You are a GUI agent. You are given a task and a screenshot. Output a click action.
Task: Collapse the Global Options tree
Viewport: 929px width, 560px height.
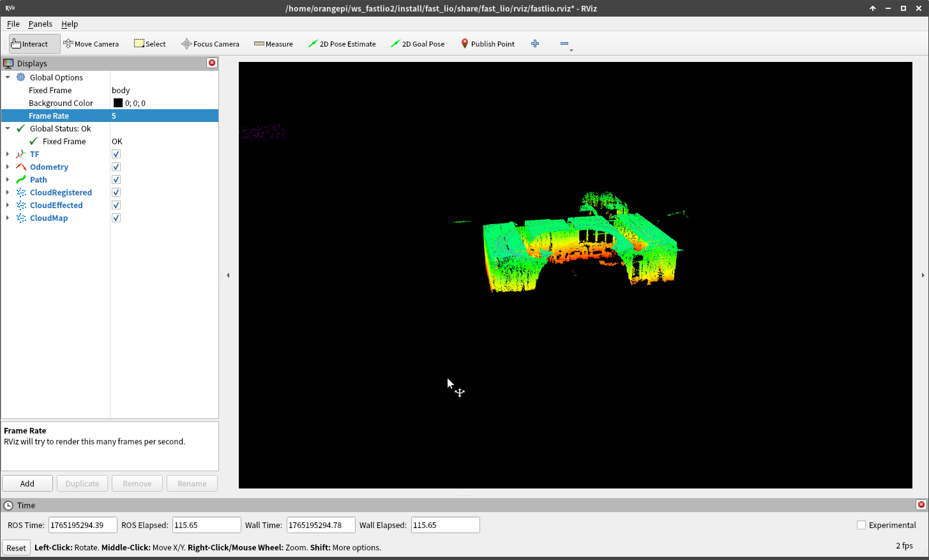click(x=8, y=77)
